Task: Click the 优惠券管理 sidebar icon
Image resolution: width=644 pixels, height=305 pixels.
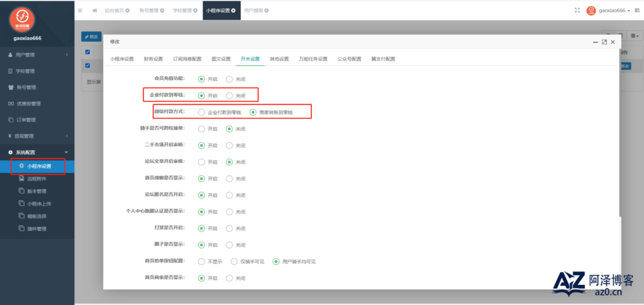Action: click(x=11, y=104)
